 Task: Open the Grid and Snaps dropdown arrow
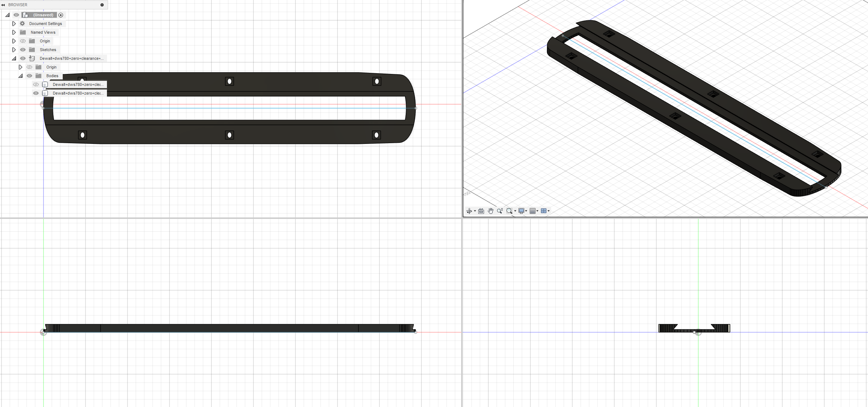537,211
